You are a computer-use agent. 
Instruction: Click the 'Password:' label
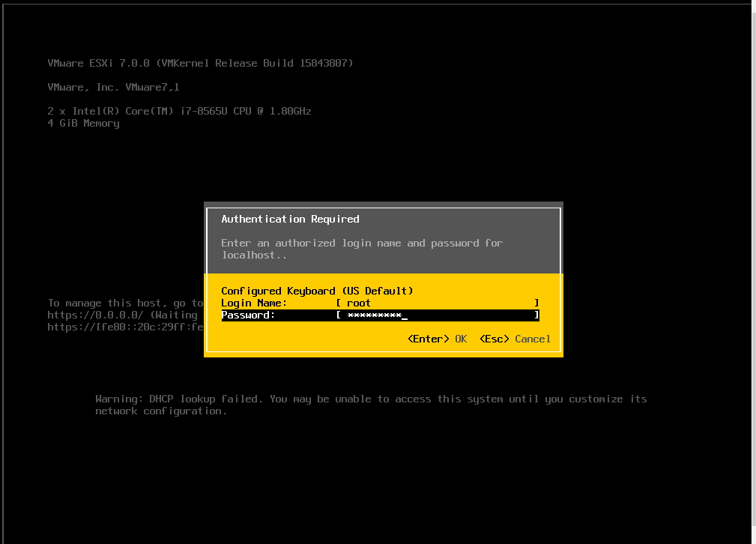click(x=248, y=315)
